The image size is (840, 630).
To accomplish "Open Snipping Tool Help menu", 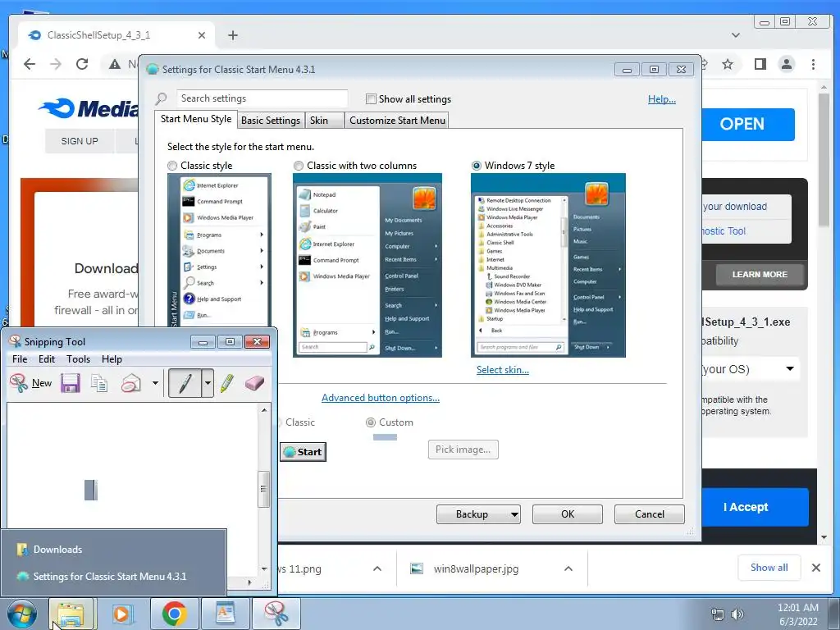I will pyautogui.click(x=112, y=359).
